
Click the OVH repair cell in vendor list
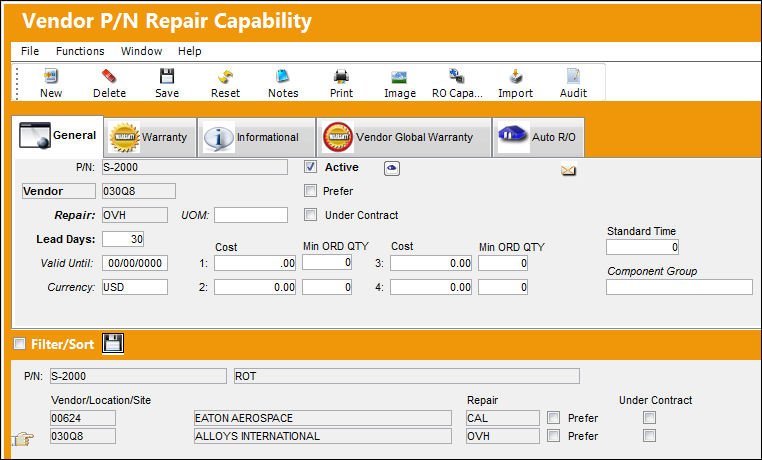[502, 436]
